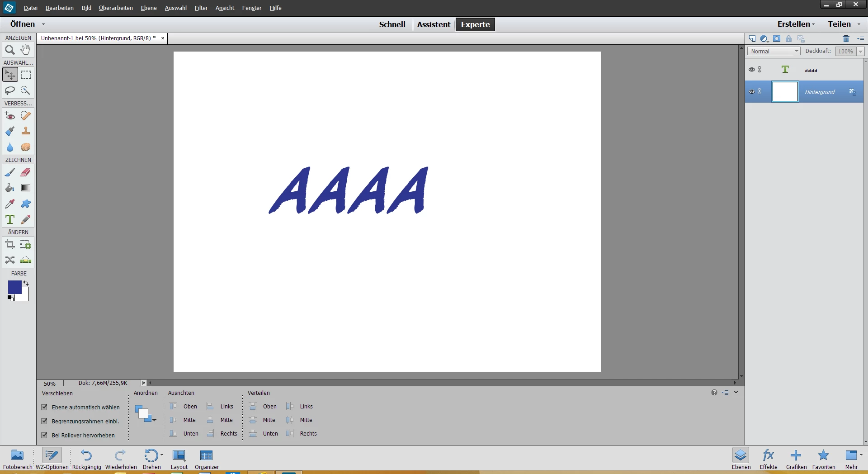Select the Smart Brush tool
Screen dimensions: 868x474
coord(10,131)
